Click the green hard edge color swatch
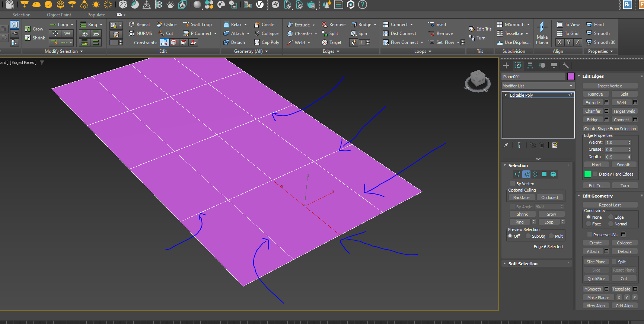 click(588, 174)
